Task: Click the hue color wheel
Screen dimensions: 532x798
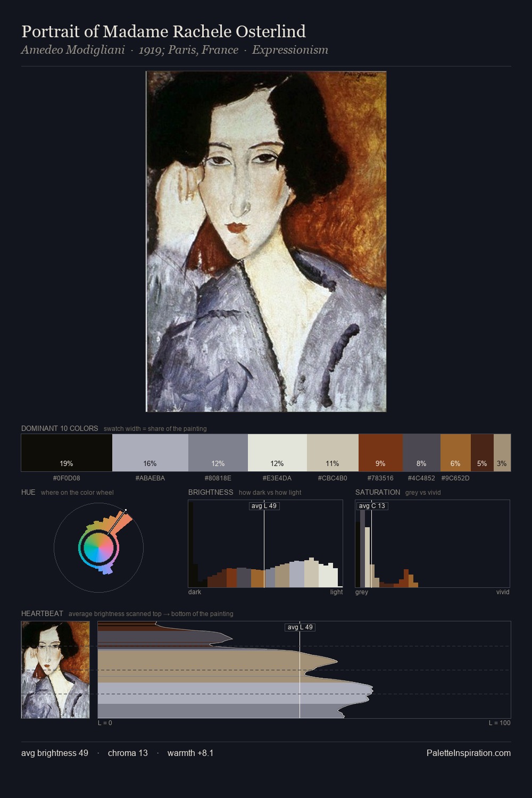Action: tap(98, 548)
